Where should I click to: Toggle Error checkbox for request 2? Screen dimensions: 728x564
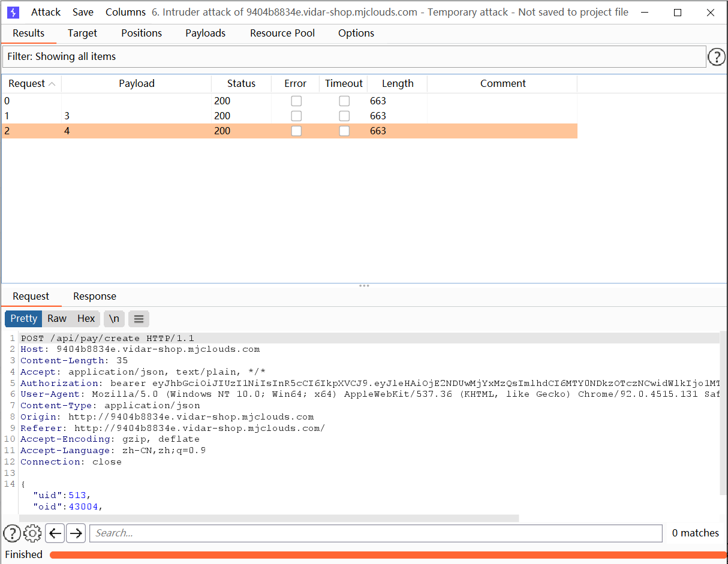(296, 131)
